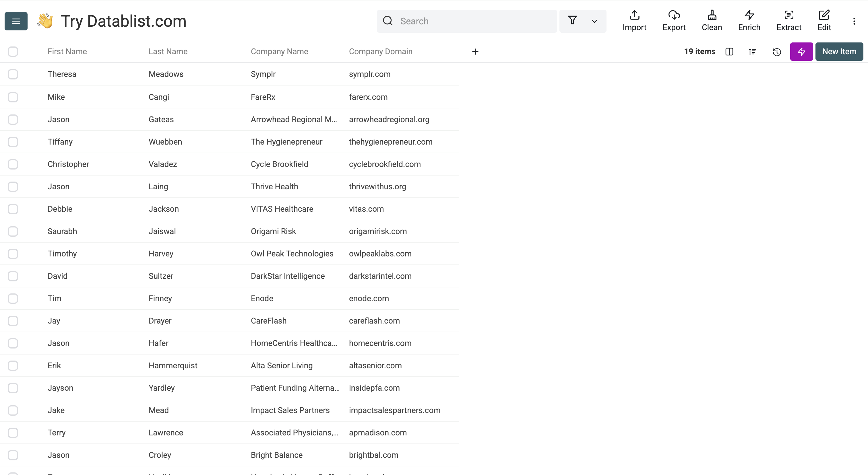The width and height of the screenshot is (868, 475).
Task: Click the Alta Senior Living cell
Action: point(281,366)
